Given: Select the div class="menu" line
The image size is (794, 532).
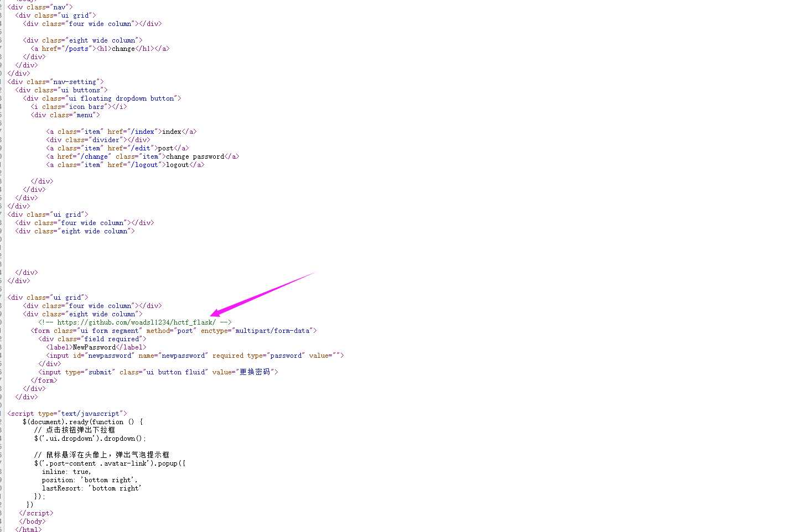Looking at the screenshot, I should (x=65, y=115).
